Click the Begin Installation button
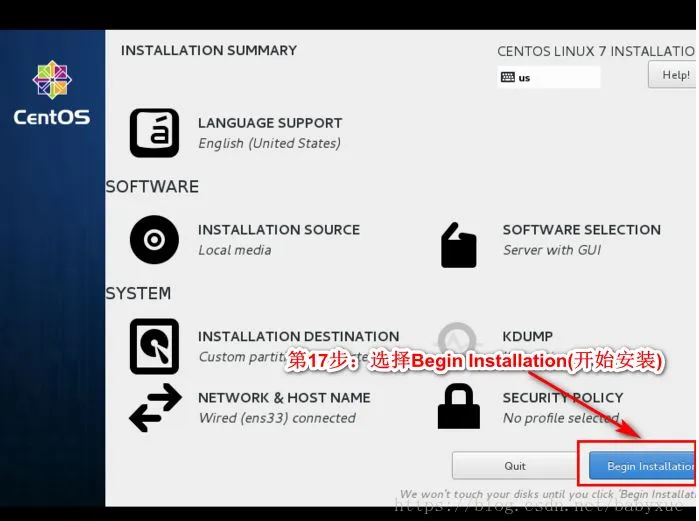 (642, 466)
